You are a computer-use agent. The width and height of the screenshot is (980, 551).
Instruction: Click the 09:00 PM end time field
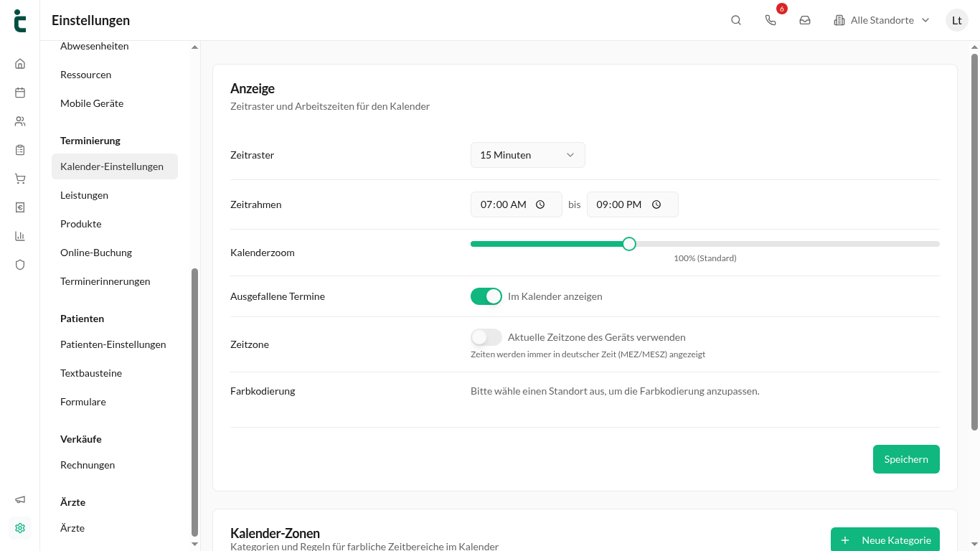click(x=633, y=204)
